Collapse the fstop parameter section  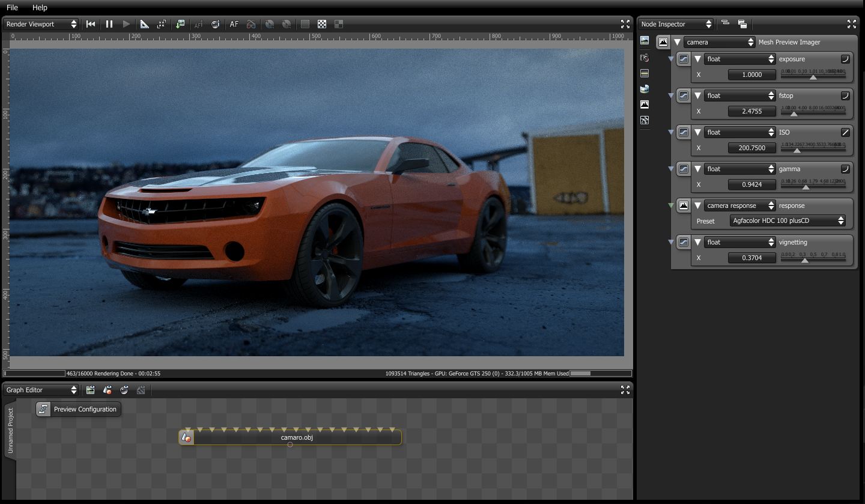tap(697, 96)
